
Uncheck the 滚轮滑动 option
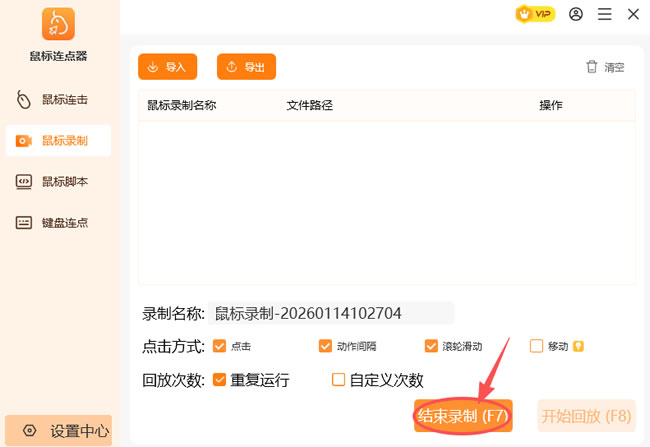pos(431,346)
